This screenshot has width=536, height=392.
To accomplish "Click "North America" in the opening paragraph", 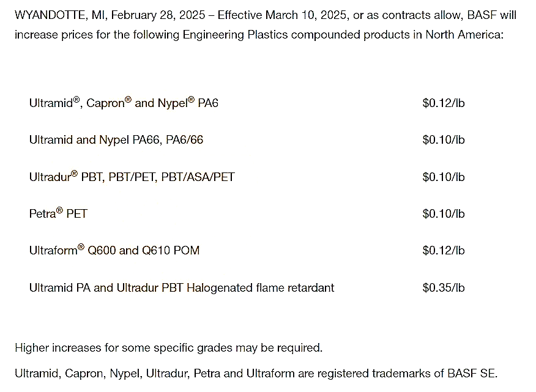I will (x=466, y=34).
